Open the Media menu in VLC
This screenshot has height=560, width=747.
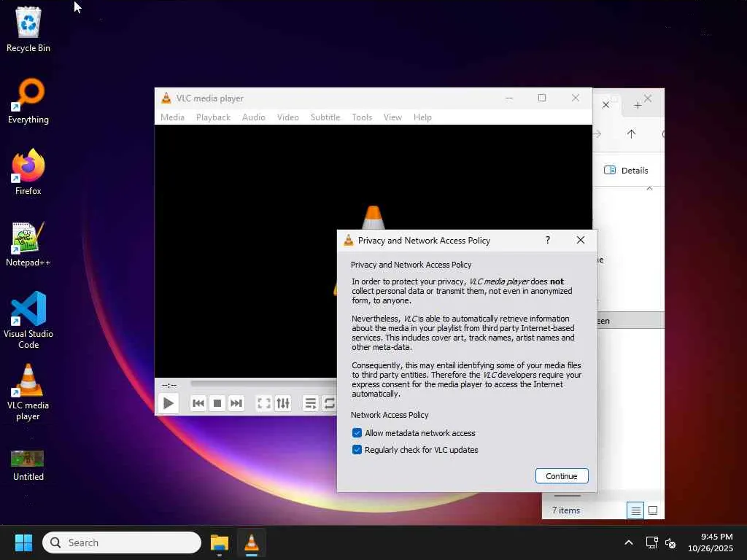(x=172, y=117)
